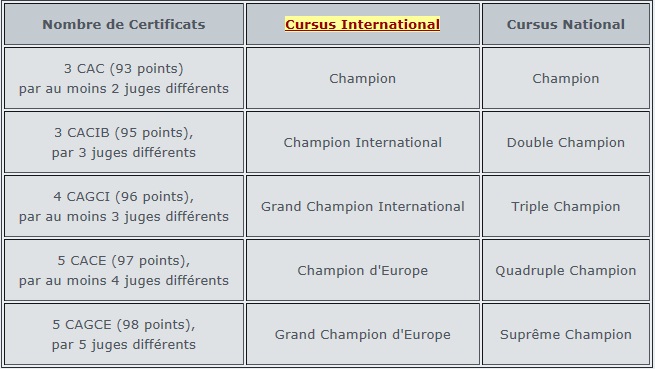Click the 3 CAC (93 points) cell
Image resolution: width=655 pixels, height=369 pixels.
point(124,78)
